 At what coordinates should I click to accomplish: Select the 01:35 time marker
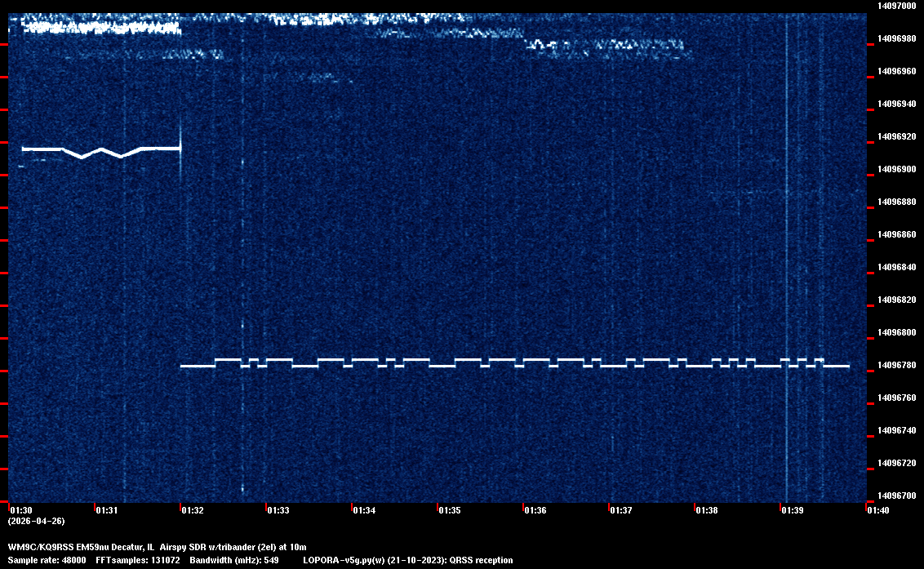click(x=449, y=510)
